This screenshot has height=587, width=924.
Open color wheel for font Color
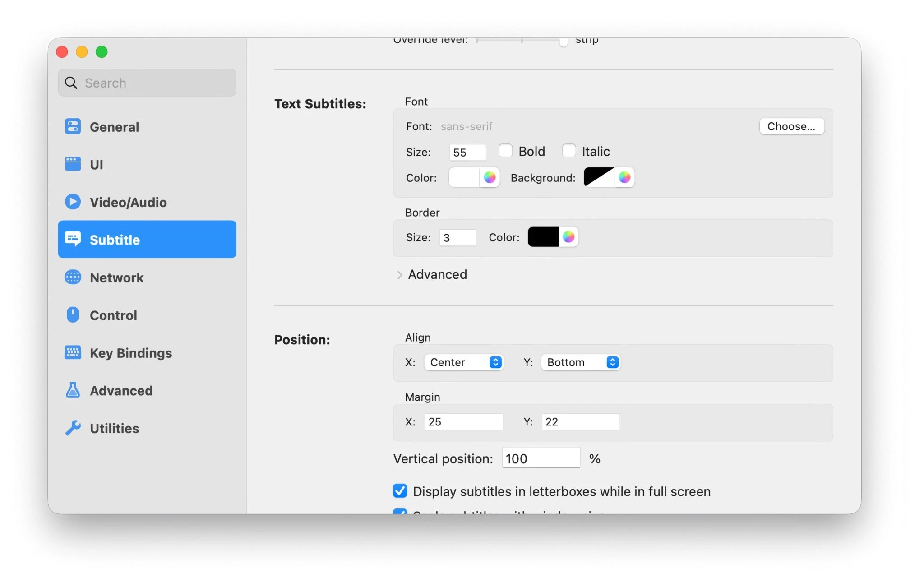tap(490, 177)
